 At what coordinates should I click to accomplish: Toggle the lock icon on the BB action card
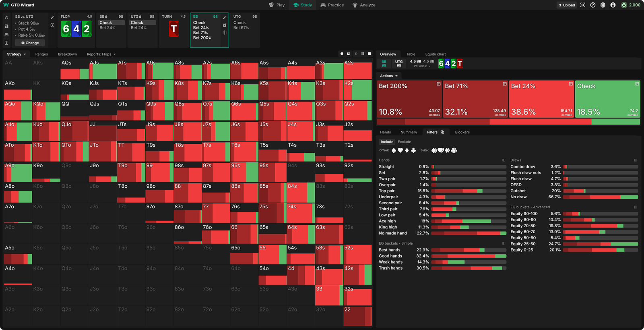point(225,25)
